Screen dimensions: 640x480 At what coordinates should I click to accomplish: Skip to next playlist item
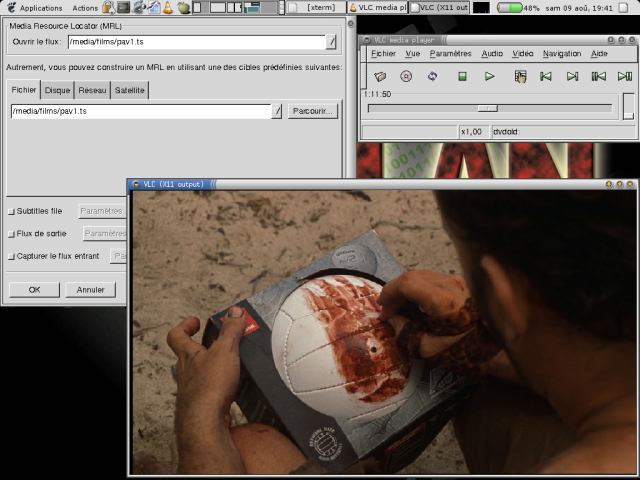572,76
